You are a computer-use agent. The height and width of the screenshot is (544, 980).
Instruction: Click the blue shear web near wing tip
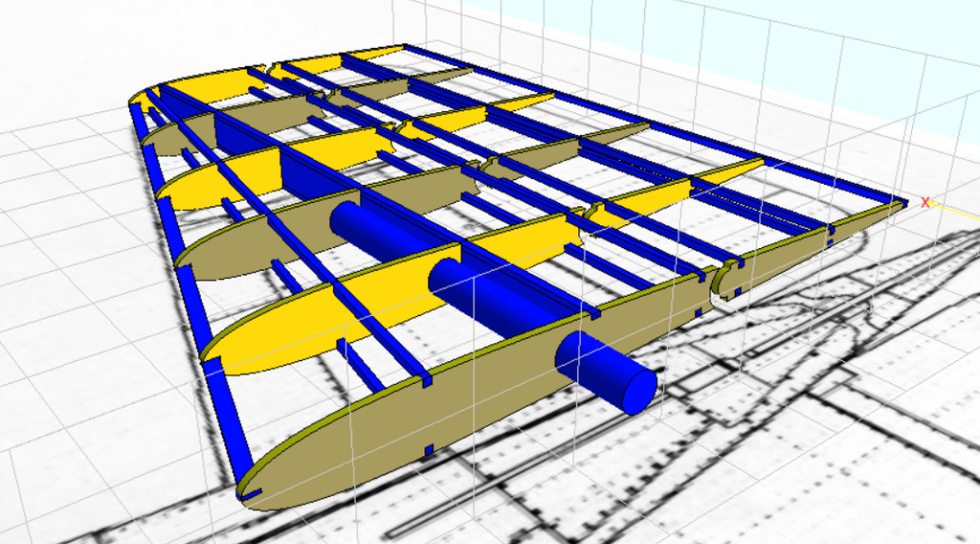tap(246, 136)
